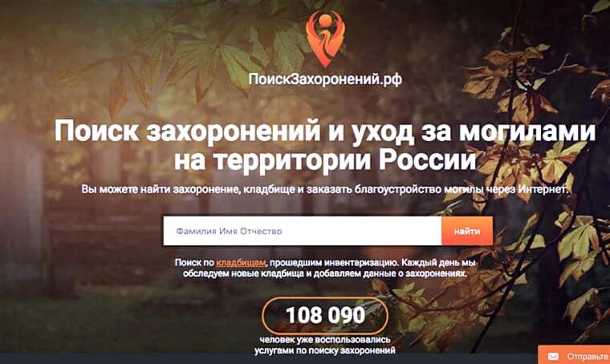Follow the кладбищам hyperlink
Image resolution: width=610 pixels, height=364 pixels.
pyautogui.click(x=241, y=263)
